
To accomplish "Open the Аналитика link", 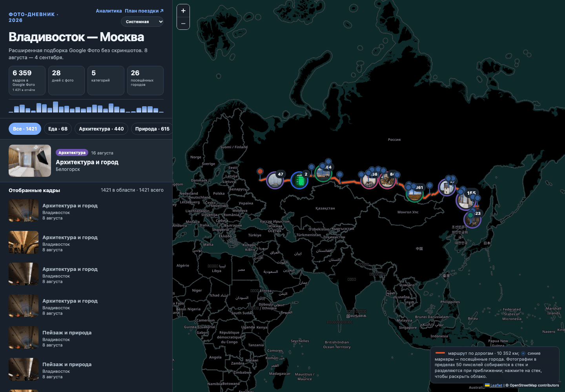I will point(109,11).
